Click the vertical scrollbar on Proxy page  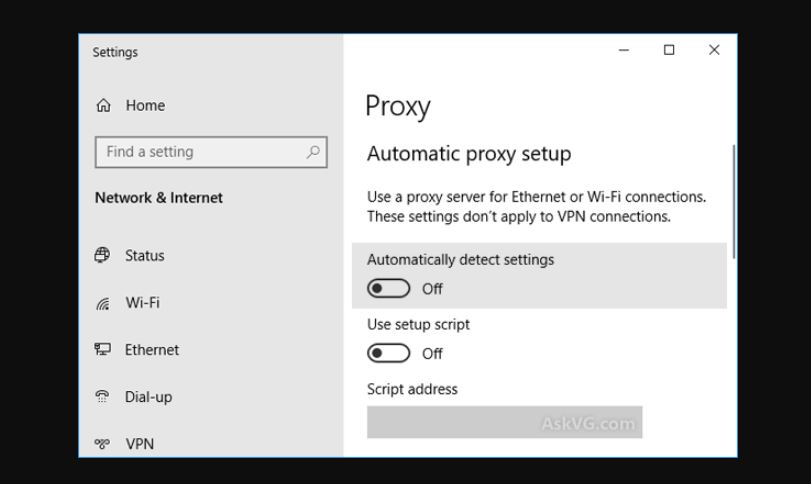(x=733, y=202)
